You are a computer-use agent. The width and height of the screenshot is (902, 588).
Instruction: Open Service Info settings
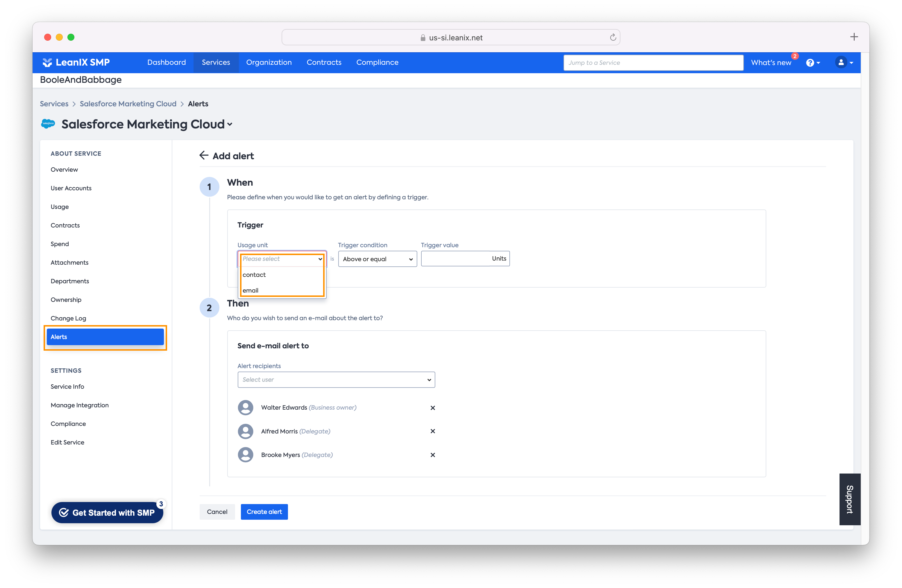67,386
